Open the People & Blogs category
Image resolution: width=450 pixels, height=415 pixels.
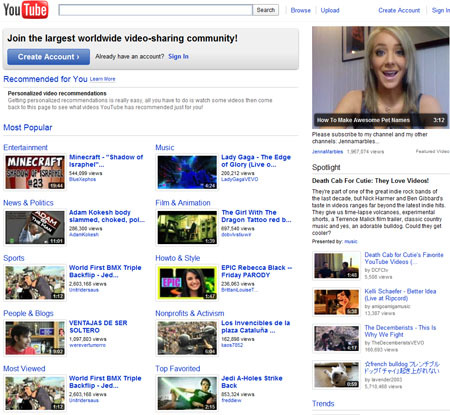(28, 313)
